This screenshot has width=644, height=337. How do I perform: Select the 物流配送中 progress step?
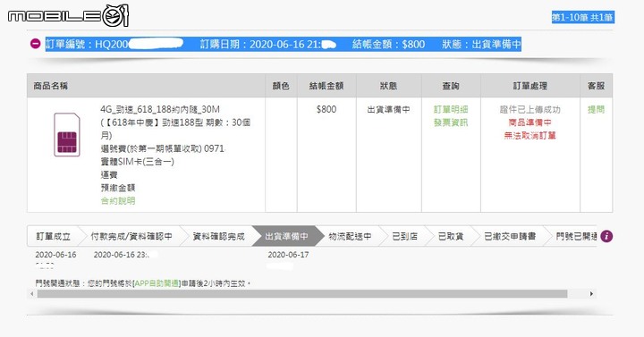pos(350,236)
